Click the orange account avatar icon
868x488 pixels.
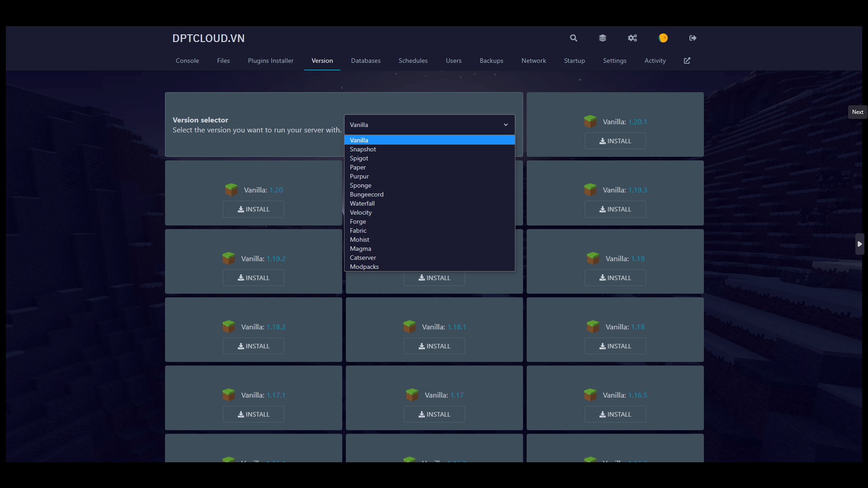coord(663,38)
